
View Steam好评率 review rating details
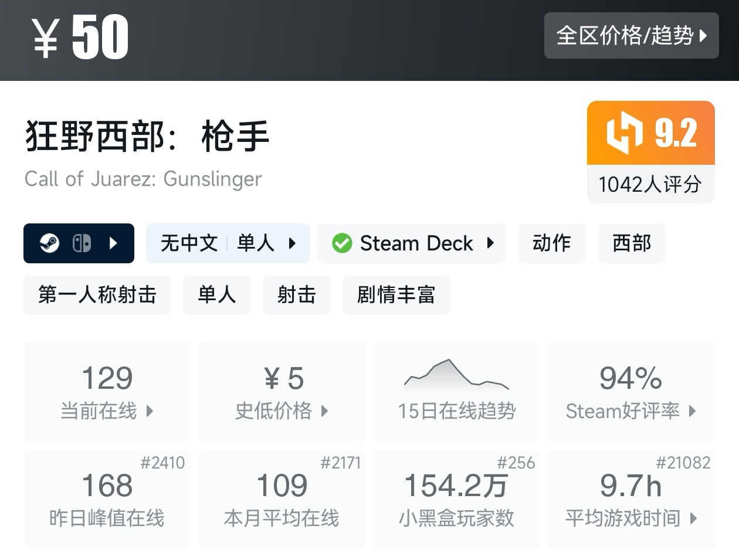tap(631, 392)
